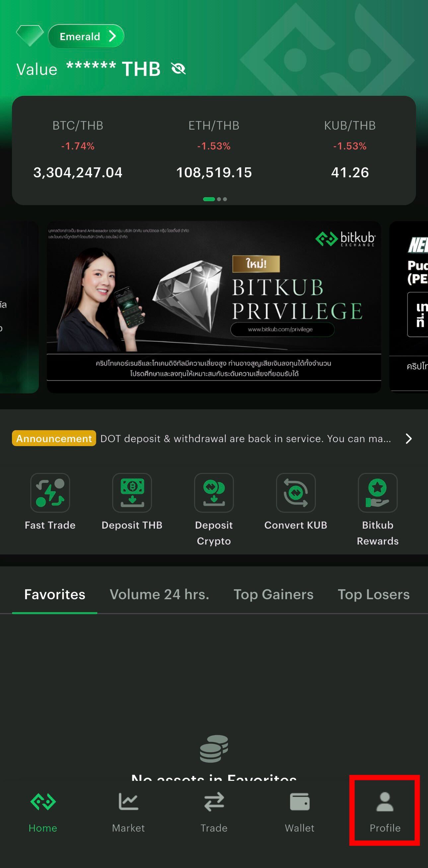Open the BTC/THB price ticker

pyautogui.click(x=78, y=149)
